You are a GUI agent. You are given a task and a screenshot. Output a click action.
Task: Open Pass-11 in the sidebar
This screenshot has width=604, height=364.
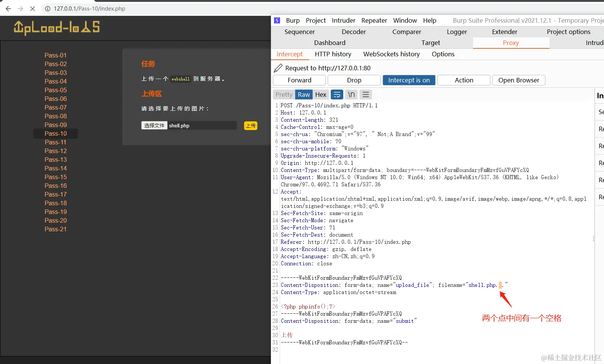[x=56, y=142]
